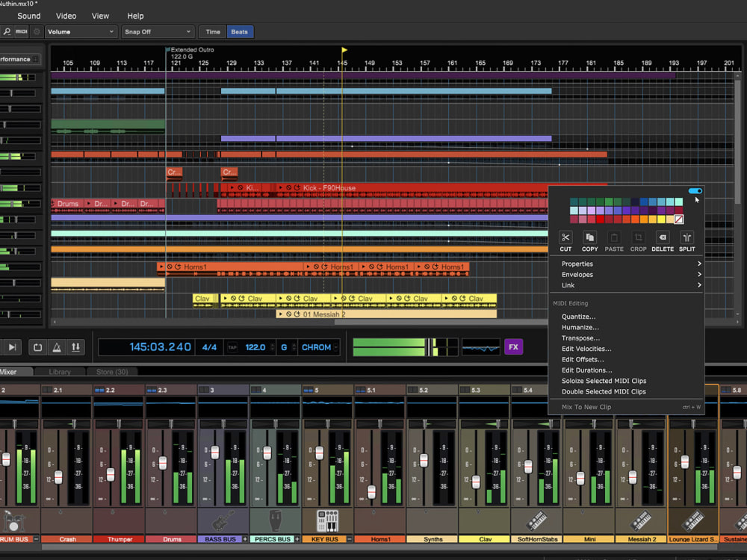Pick the yellow color swatch
The height and width of the screenshot is (560, 747).
click(661, 220)
